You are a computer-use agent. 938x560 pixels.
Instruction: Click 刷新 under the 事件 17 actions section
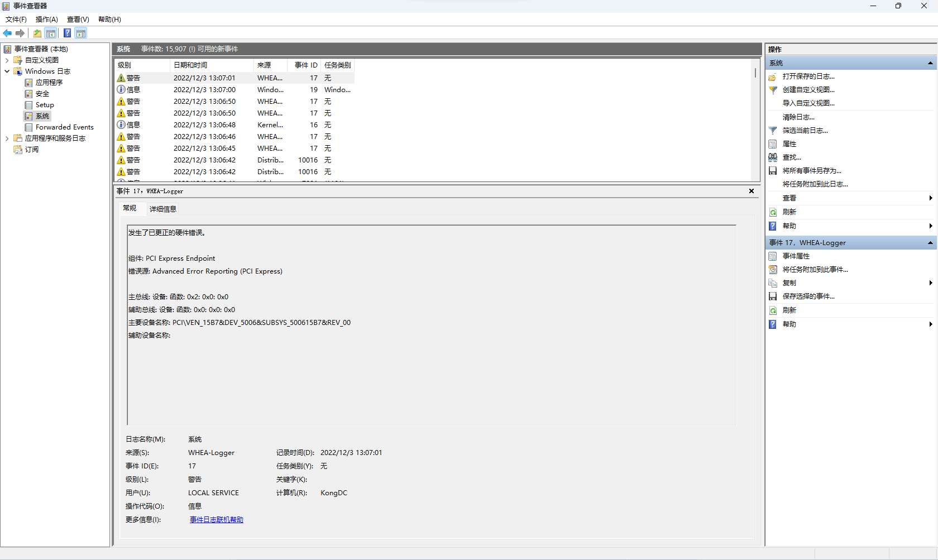[789, 310]
